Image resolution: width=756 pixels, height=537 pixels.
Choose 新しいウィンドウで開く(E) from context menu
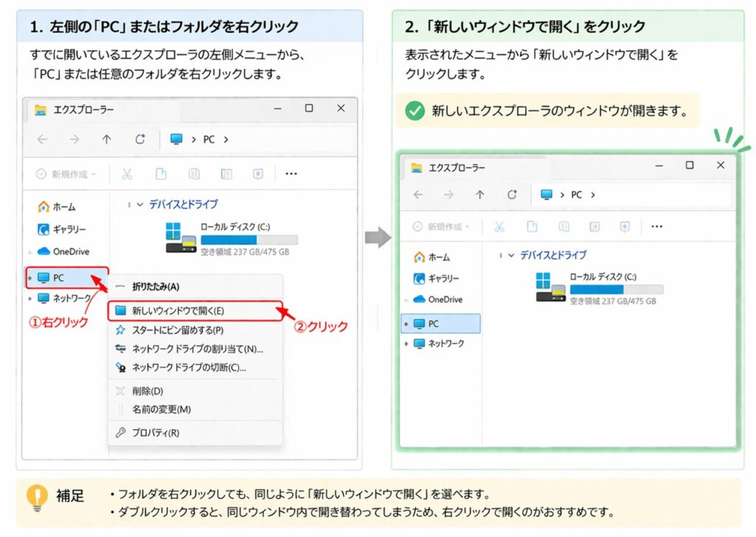point(195,311)
